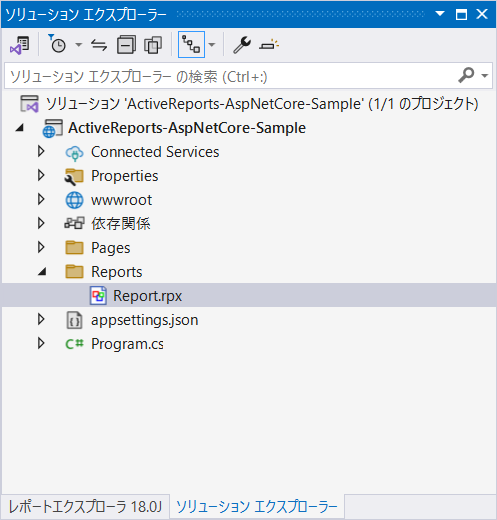
Task: Expand the Connected Services node
Action: (x=41, y=152)
